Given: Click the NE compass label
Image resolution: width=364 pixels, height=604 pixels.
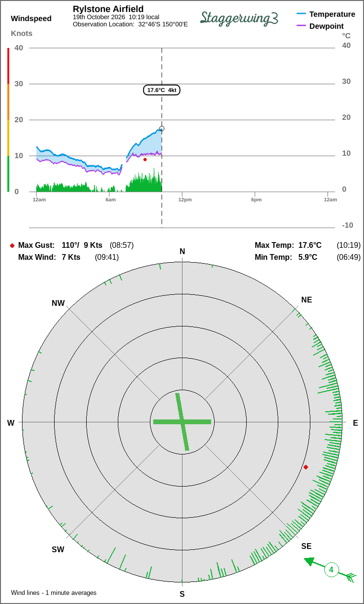Looking at the screenshot, I should click(x=307, y=300).
